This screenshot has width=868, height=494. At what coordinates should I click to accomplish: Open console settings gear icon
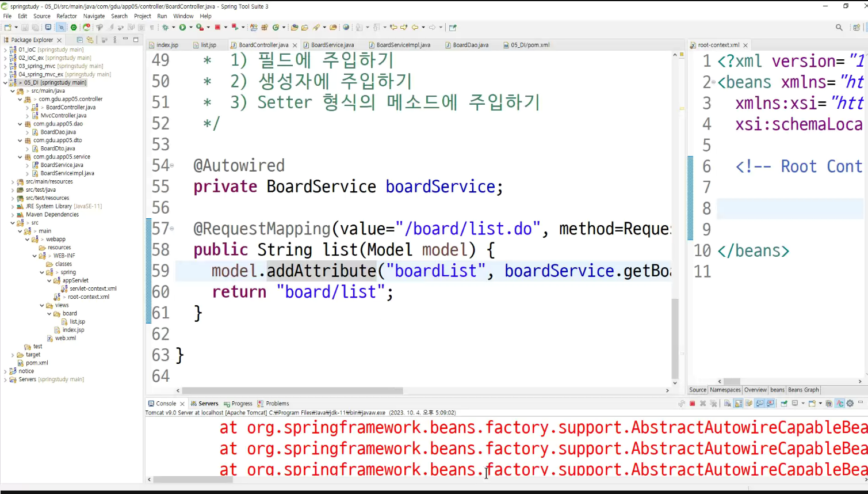pos(850,404)
